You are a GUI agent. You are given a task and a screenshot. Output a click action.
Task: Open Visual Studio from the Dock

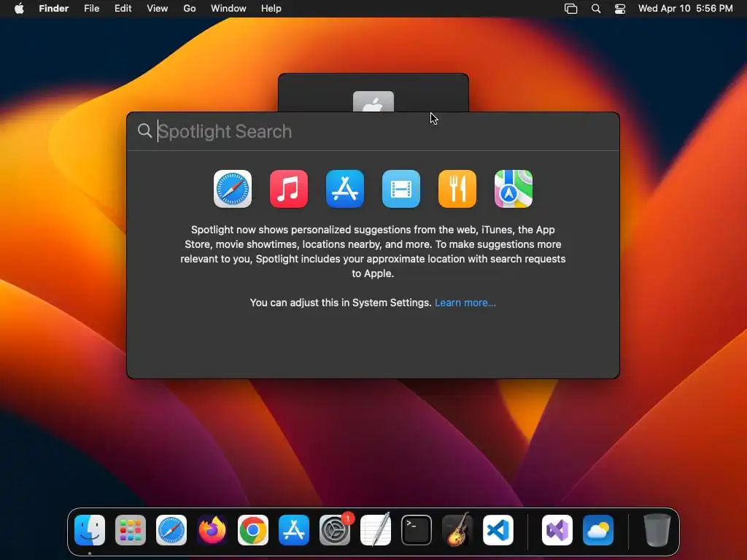coord(557,530)
